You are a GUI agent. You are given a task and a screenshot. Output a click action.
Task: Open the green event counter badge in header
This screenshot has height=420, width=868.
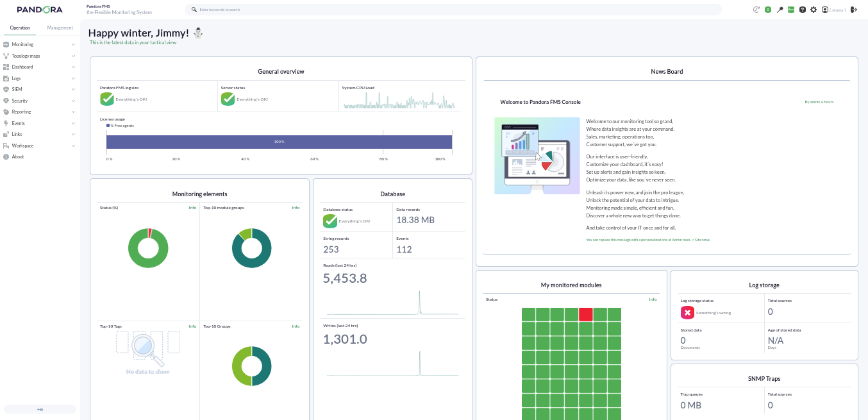768,10
